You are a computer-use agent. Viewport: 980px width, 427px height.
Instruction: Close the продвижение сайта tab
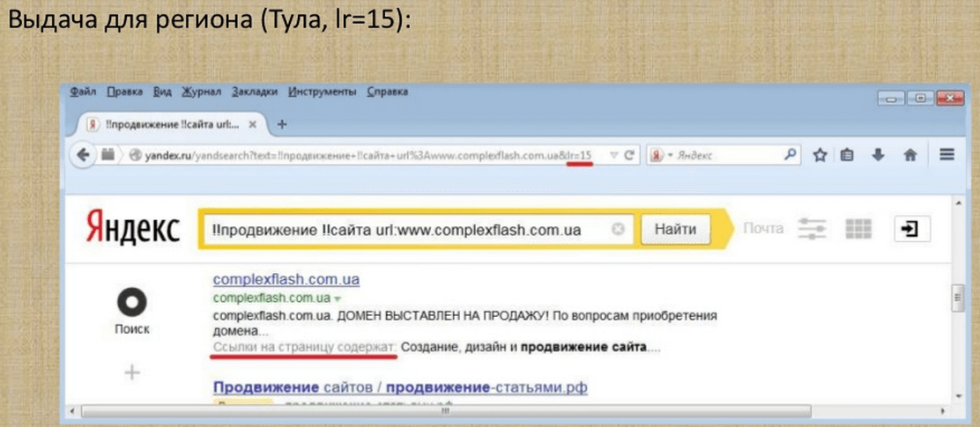(253, 123)
